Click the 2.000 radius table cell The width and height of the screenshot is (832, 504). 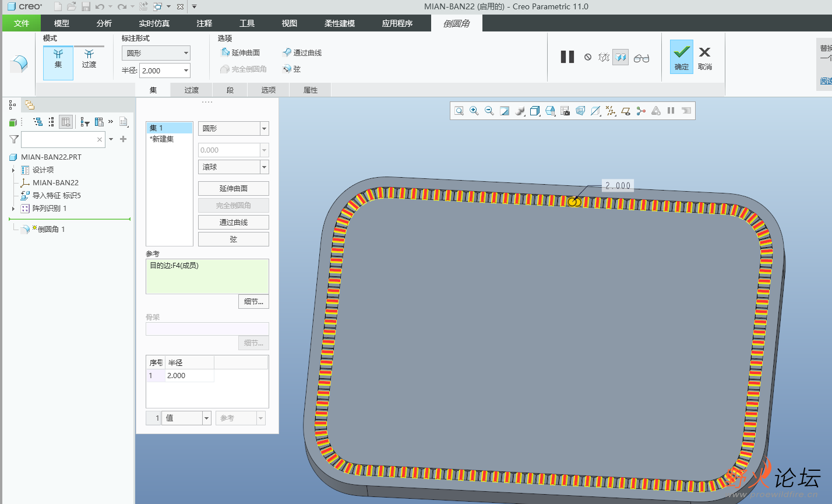[x=190, y=376]
